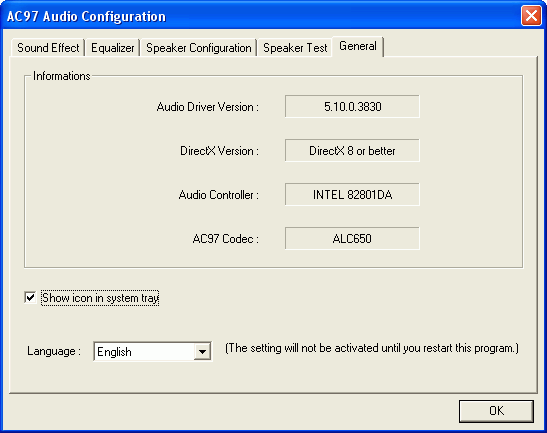Click the 'Show icon in system tray' label
The image size is (547, 433).
(100, 298)
